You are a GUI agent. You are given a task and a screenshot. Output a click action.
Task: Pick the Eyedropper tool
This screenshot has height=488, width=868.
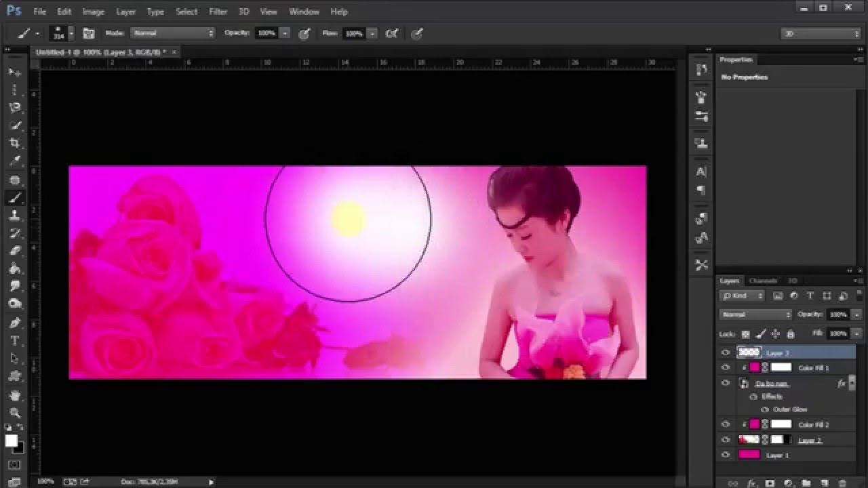[14, 161]
